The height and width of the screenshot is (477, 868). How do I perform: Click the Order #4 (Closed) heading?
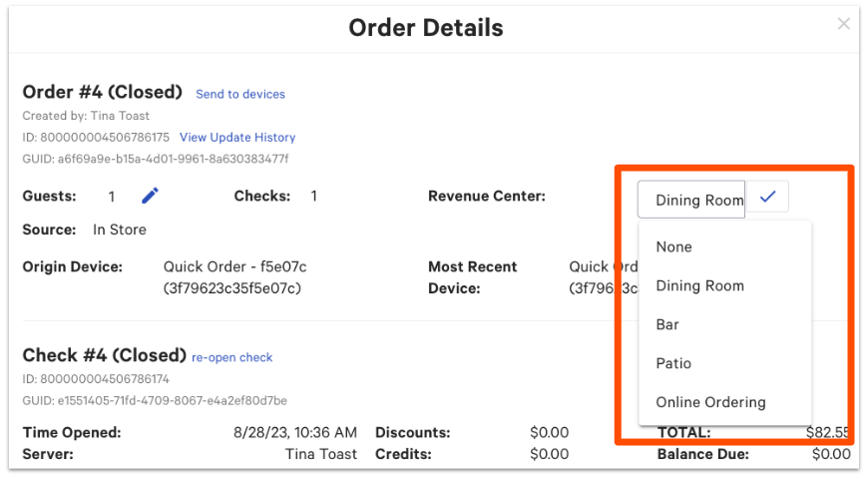tap(103, 93)
